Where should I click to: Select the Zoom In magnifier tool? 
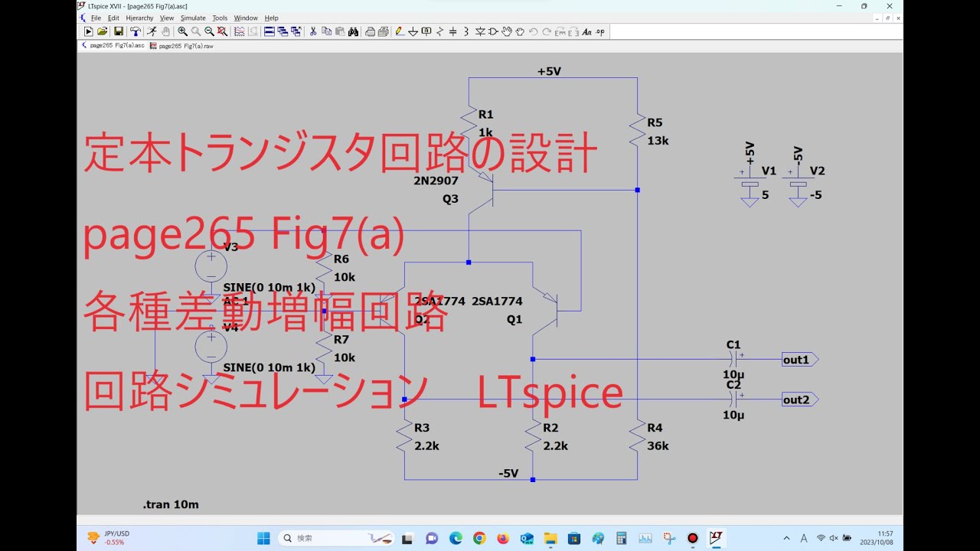pyautogui.click(x=182, y=31)
